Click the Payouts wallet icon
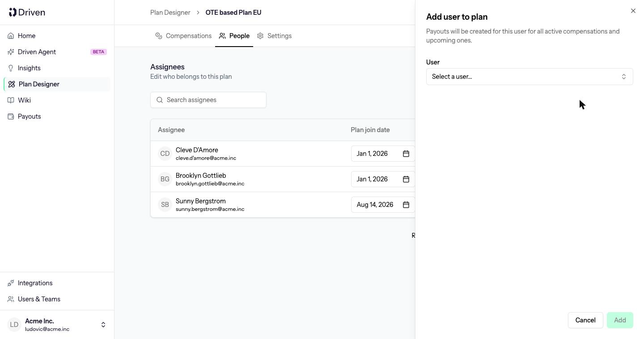Viewport: 644px width, 339px height. pos(11,116)
